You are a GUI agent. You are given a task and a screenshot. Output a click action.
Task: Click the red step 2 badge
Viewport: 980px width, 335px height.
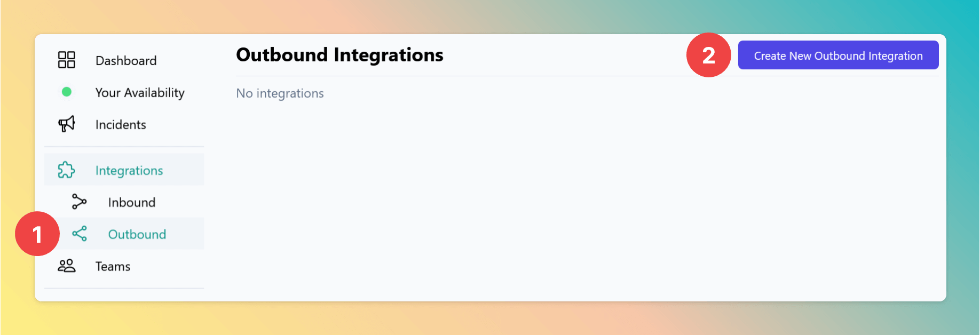(709, 55)
